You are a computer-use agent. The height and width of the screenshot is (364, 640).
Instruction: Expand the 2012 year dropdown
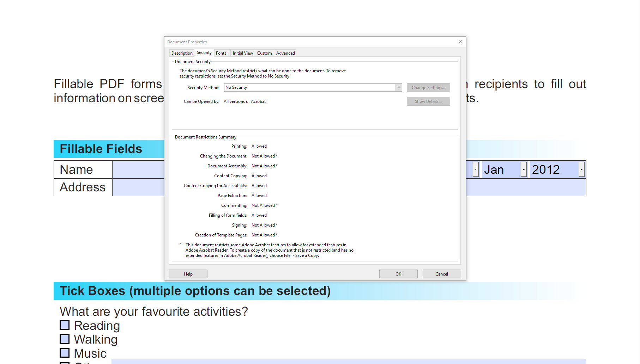coord(581,169)
